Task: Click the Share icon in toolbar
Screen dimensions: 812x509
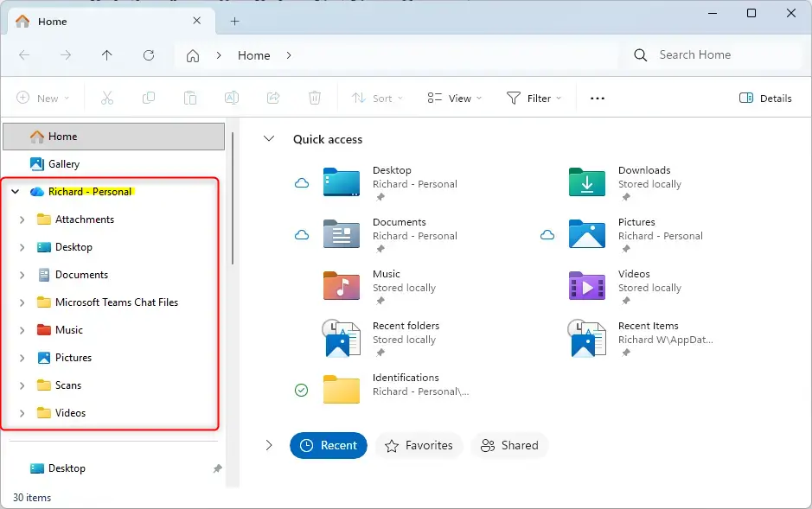Action: (x=273, y=98)
